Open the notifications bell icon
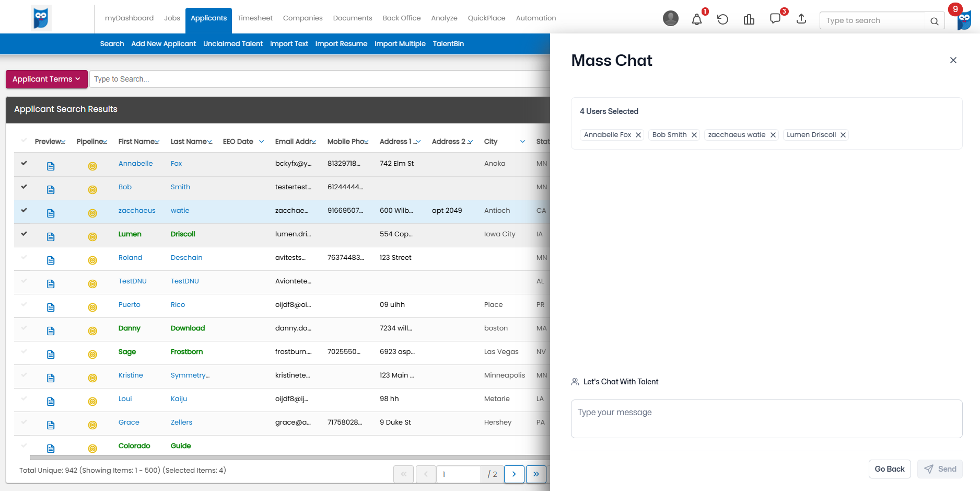Image resolution: width=980 pixels, height=491 pixels. click(x=696, y=20)
